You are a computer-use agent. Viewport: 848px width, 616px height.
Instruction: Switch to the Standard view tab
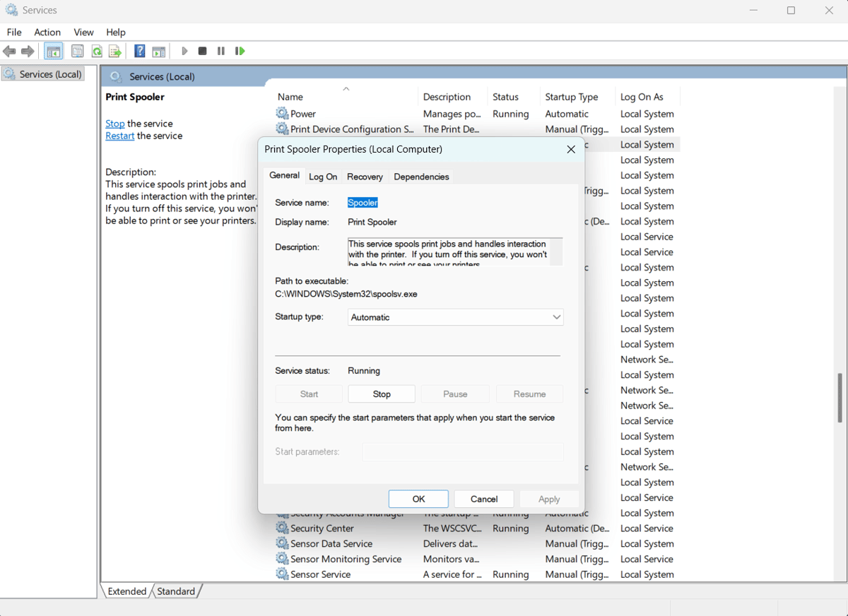(x=175, y=591)
